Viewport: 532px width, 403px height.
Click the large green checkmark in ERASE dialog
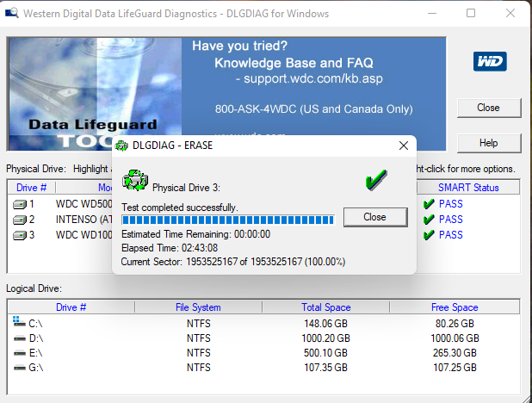click(376, 179)
